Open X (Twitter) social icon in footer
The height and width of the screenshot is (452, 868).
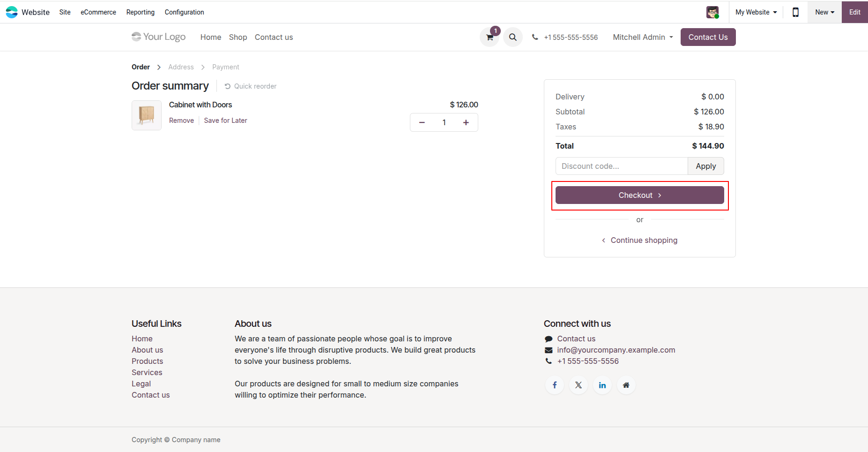coord(579,385)
